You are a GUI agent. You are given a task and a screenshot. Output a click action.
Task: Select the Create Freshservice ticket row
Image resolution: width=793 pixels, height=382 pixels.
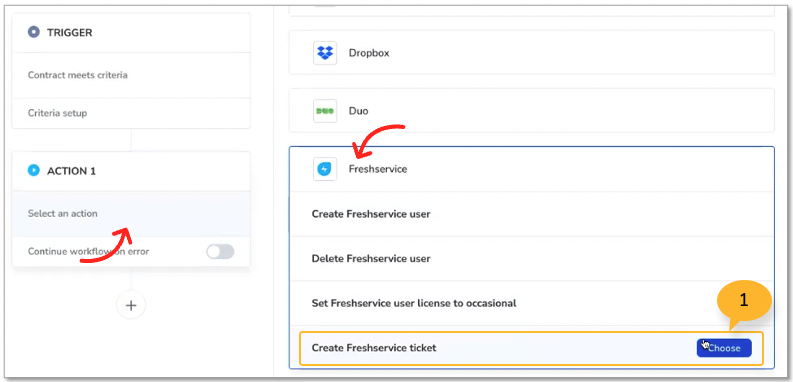click(x=531, y=348)
